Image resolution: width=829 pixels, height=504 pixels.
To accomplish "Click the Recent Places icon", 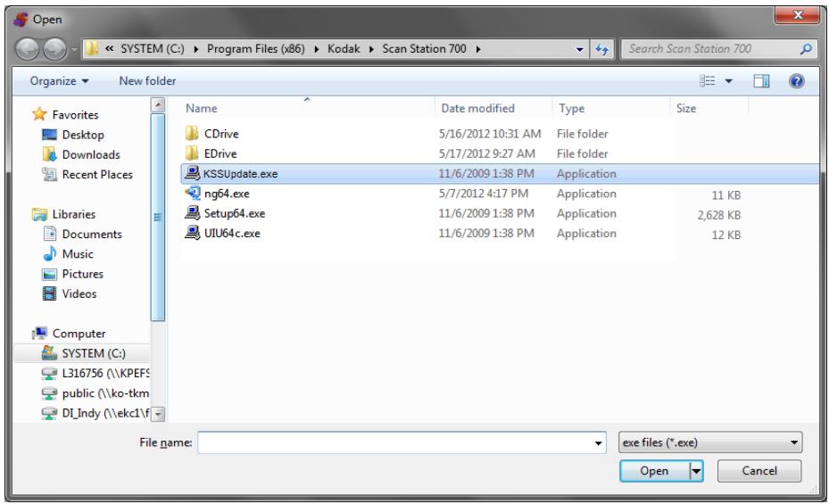I will [x=49, y=174].
